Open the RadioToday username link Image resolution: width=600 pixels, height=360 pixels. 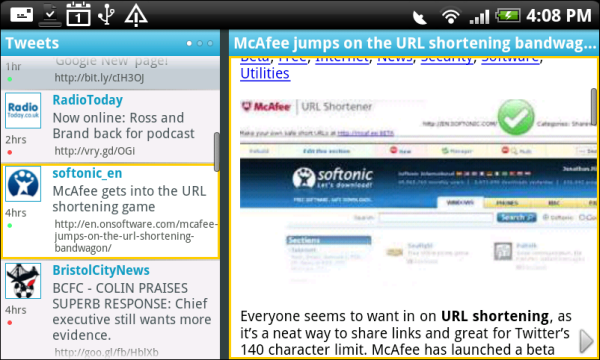[88, 100]
